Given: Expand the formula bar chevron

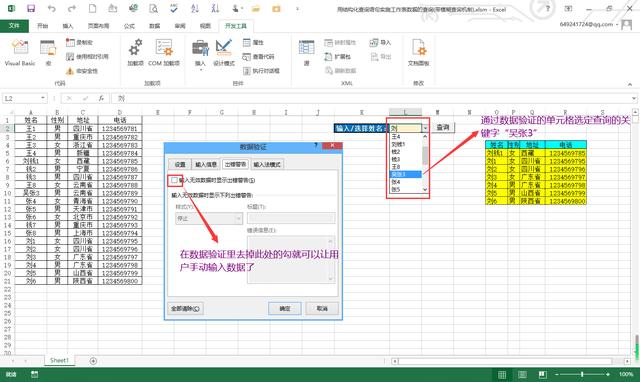Looking at the screenshot, I should pos(634,98).
